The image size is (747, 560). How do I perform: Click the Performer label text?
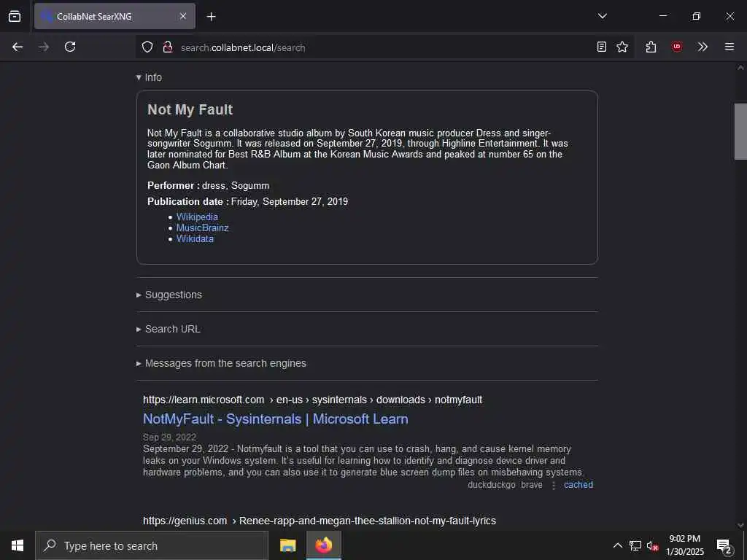click(x=174, y=186)
